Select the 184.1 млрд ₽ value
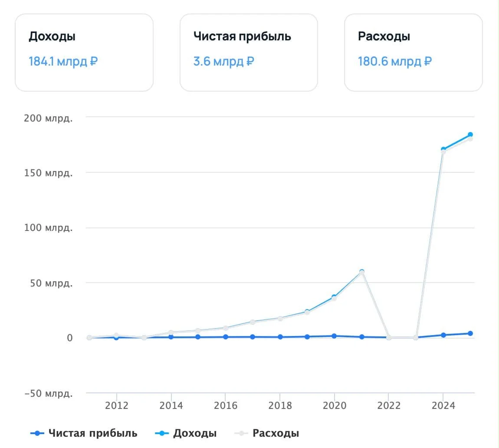499x448 pixels. pyautogui.click(x=63, y=61)
